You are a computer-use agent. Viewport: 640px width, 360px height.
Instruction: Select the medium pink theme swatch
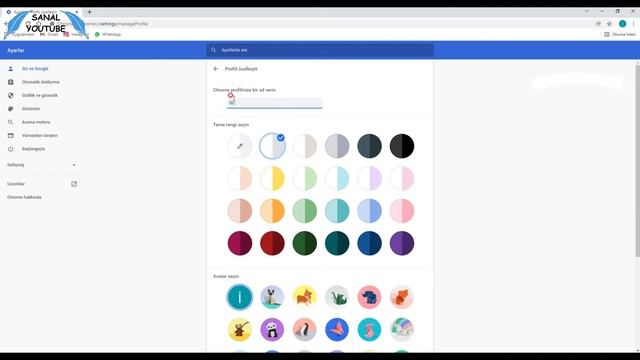tap(402, 211)
